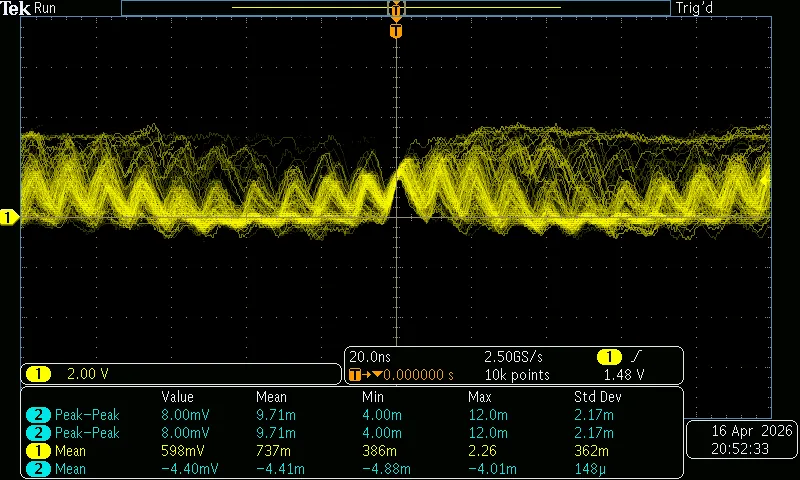Click the rising edge trigger slope icon

pyautogui.click(x=637, y=356)
